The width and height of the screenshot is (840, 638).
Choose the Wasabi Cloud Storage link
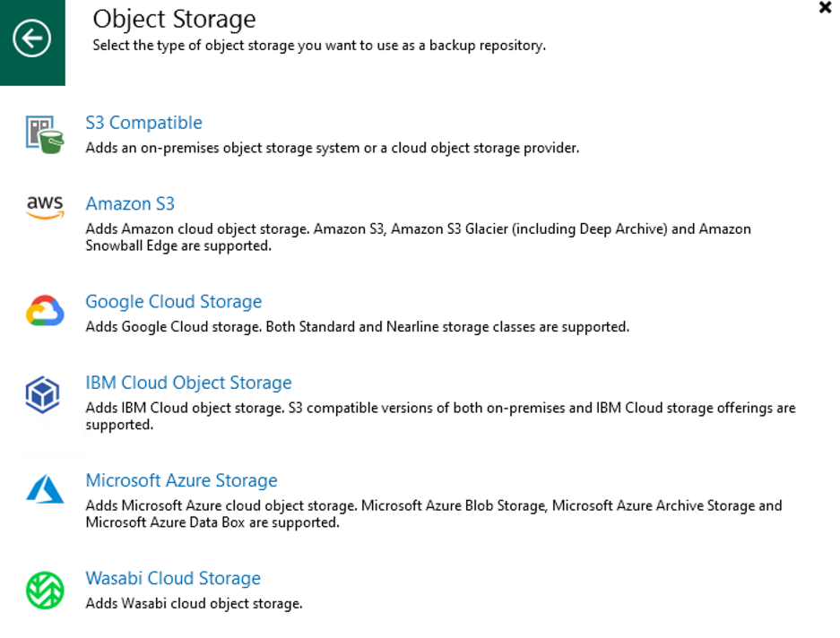(x=173, y=579)
